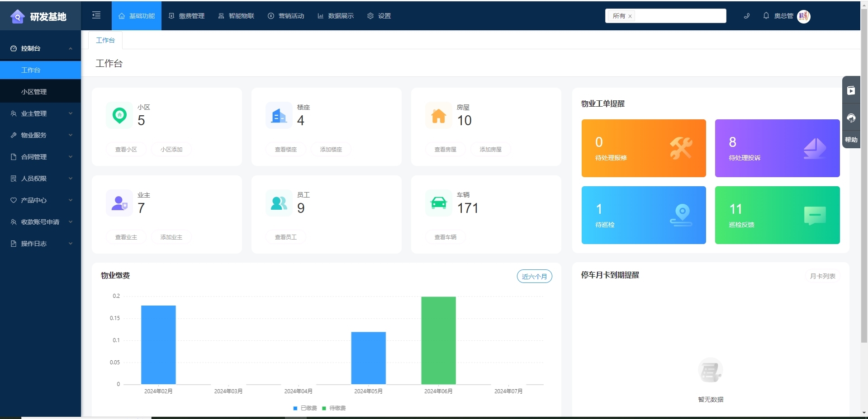
Task: Click the 近六个月 filter button
Action: click(534, 276)
